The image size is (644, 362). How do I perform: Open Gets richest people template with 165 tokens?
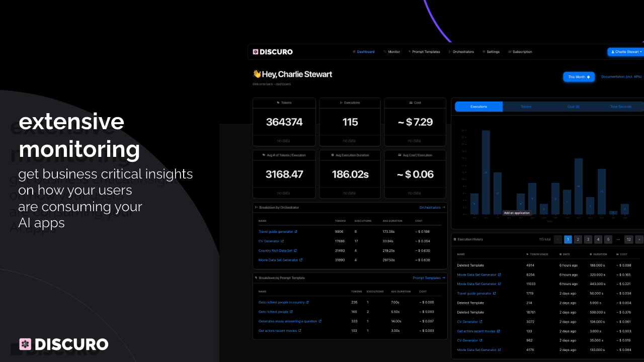coord(274,312)
